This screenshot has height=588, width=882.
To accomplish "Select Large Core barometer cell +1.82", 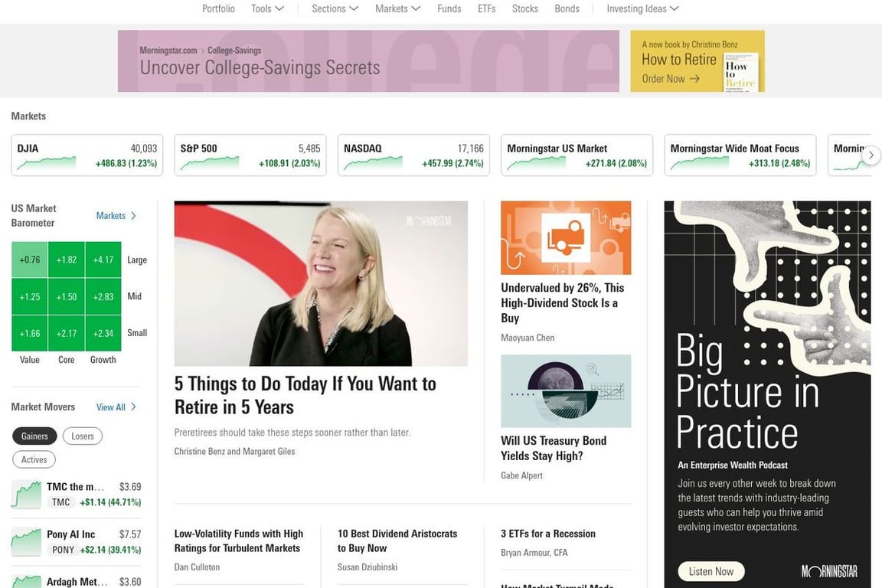I will [x=67, y=260].
